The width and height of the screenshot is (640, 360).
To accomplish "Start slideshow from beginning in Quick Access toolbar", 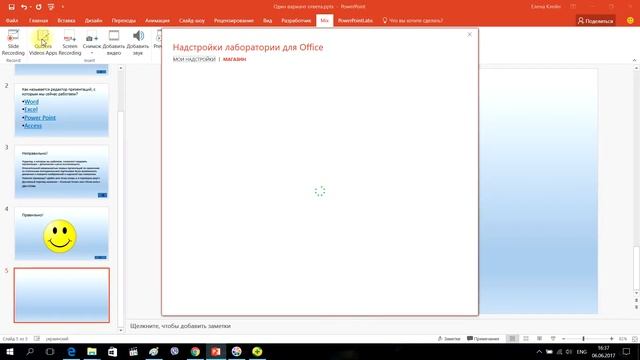I will (x=51, y=7).
